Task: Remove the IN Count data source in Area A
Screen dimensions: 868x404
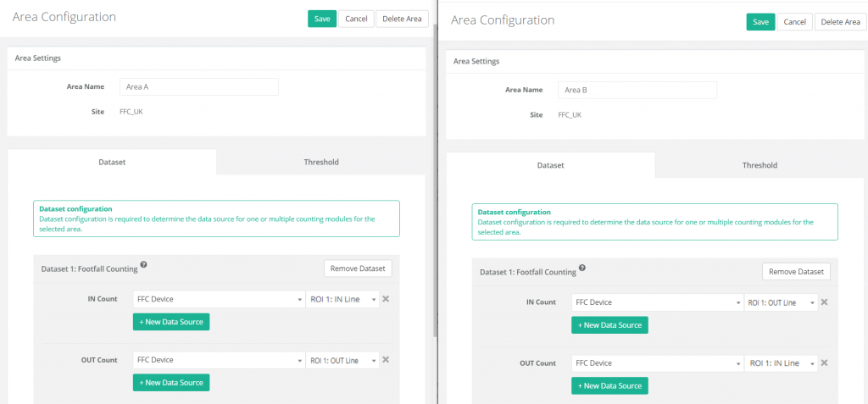Action: 385,299
